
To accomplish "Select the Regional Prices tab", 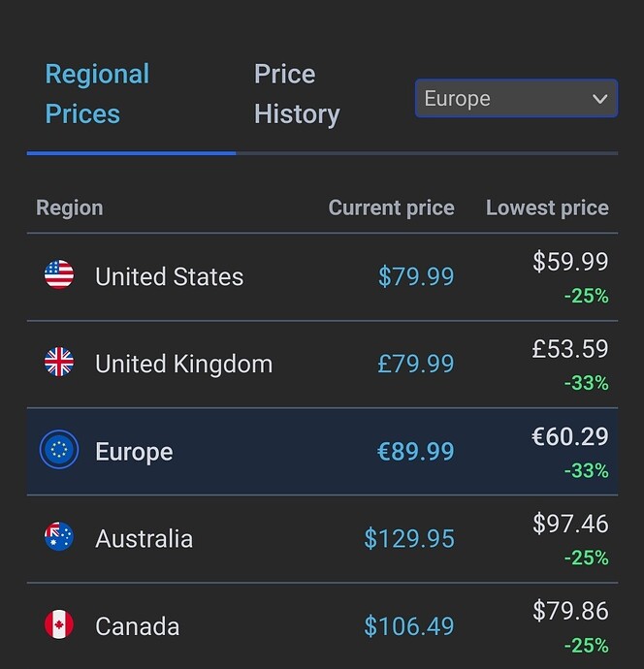I will coord(97,94).
